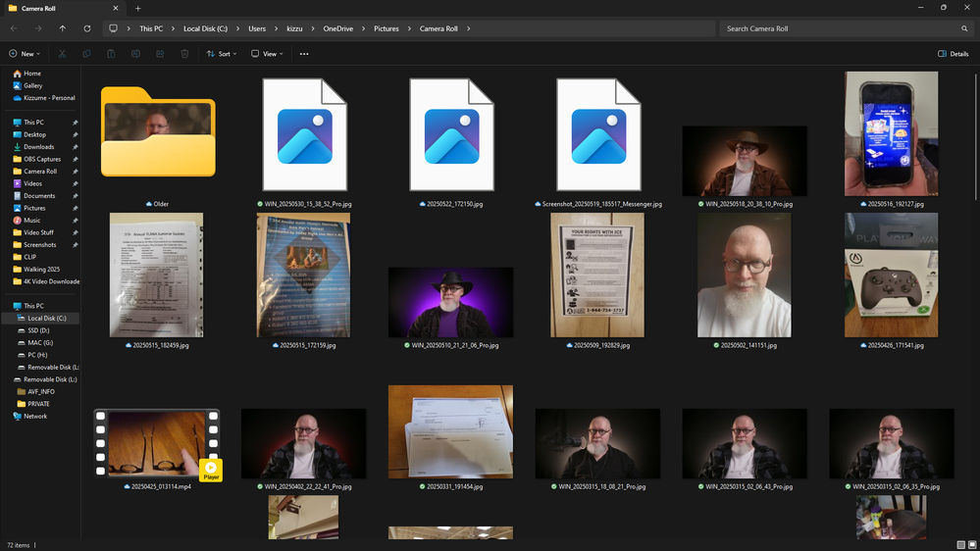The width and height of the screenshot is (980, 551).
Task: Open the View options dropdown
Action: [x=267, y=54]
